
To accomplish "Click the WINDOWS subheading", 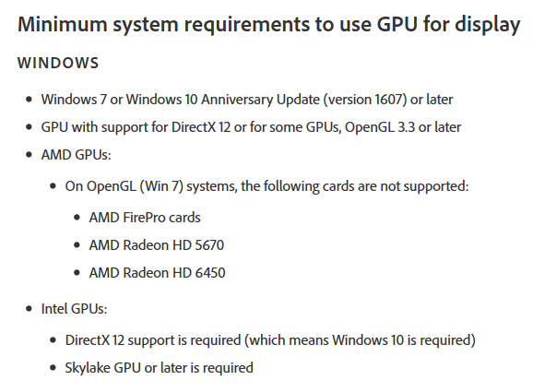I will [59, 65].
